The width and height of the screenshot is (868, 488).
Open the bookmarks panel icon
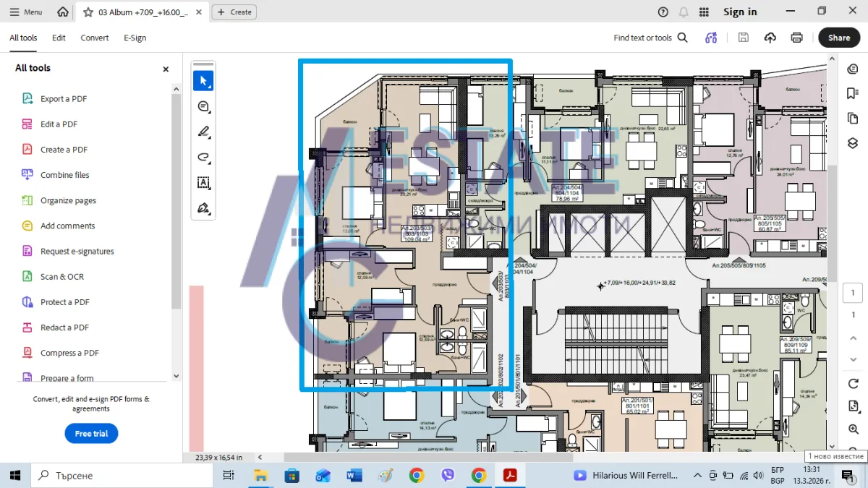[x=852, y=93]
